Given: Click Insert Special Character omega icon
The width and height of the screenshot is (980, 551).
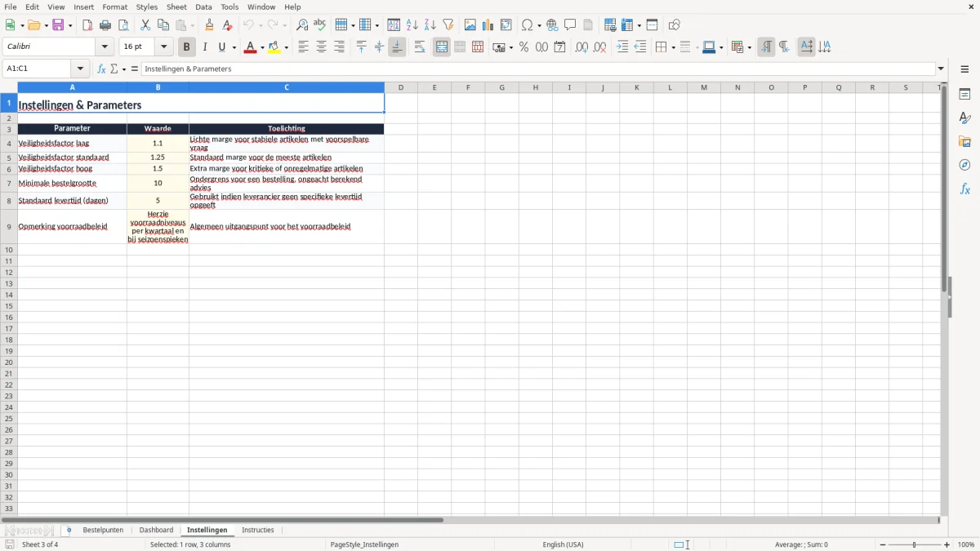Looking at the screenshot, I should (528, 25).
